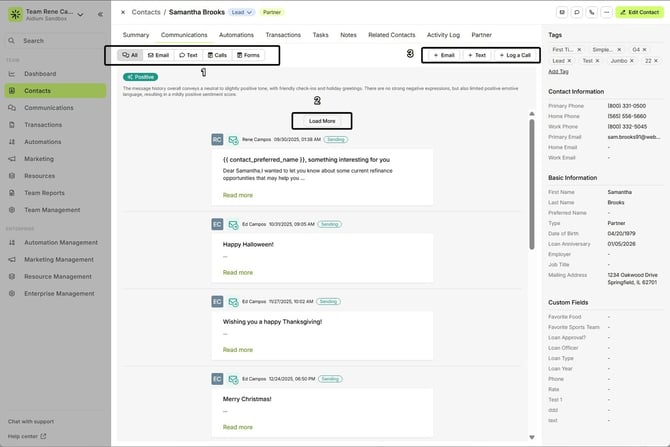
Task: Expand Read more on Happy Halloween message
Action: click(237, 272)
